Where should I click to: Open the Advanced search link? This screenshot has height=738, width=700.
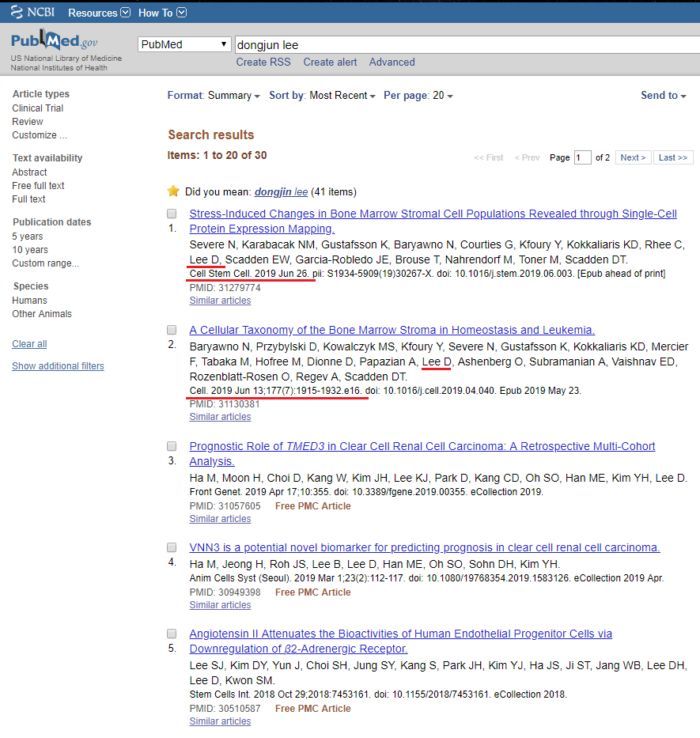point(392,62)
